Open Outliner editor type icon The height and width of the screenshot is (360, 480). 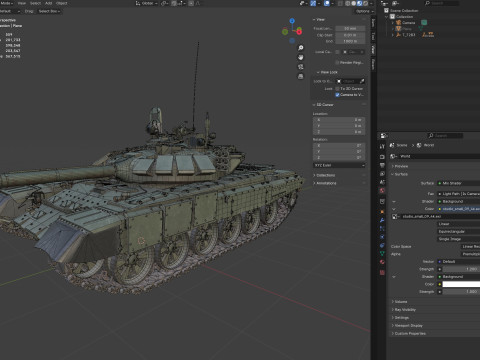click(384, 3)
